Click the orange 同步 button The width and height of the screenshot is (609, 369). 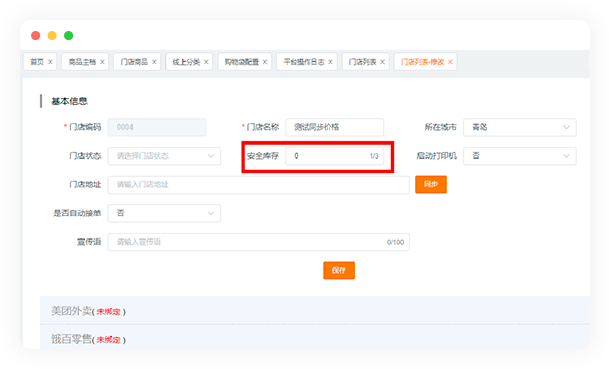431,184
